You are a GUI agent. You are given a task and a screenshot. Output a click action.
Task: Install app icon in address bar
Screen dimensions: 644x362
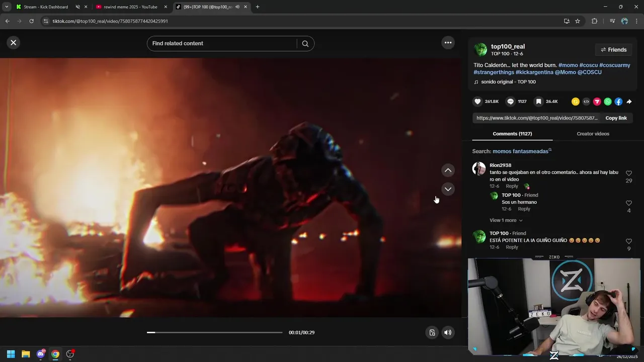567,21
